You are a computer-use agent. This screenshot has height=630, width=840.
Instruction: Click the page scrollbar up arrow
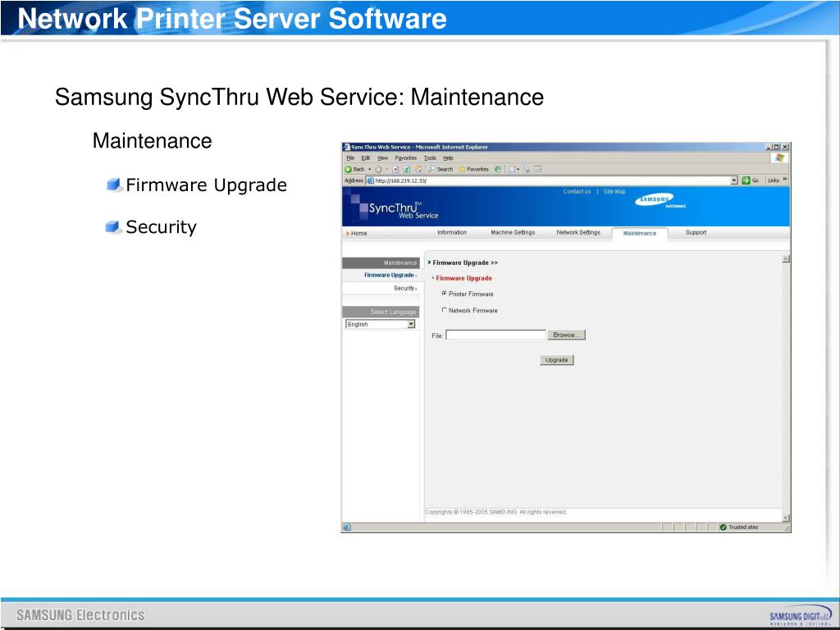(786, 258)
